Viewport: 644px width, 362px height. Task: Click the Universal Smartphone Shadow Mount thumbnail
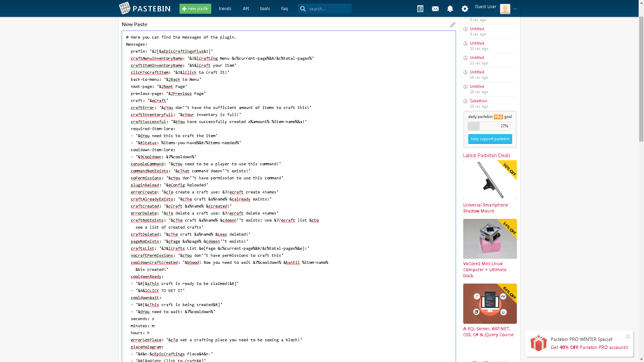pyautogui.click(x=490, y=180)
